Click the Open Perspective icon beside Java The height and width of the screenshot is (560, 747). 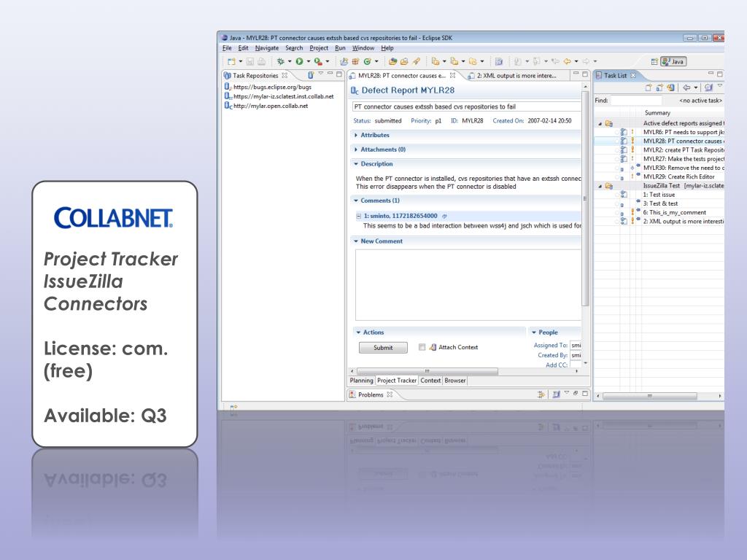click(654, 61)
